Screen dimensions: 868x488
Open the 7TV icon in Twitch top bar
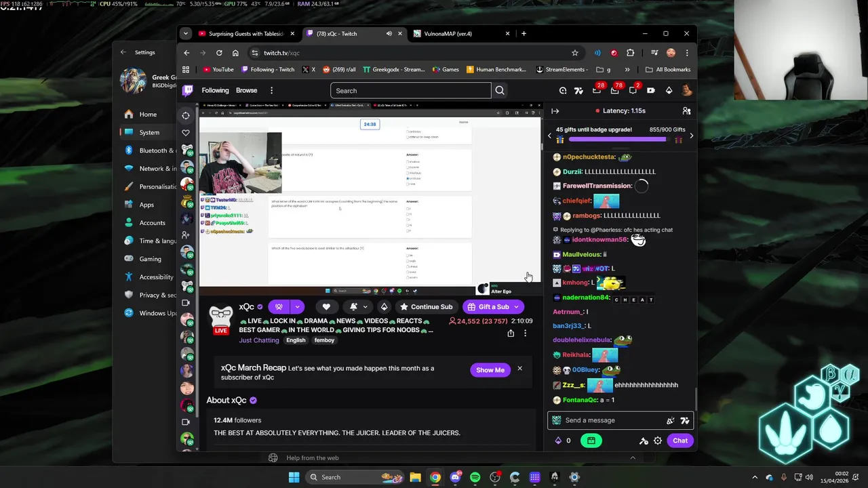click(578, 91)
